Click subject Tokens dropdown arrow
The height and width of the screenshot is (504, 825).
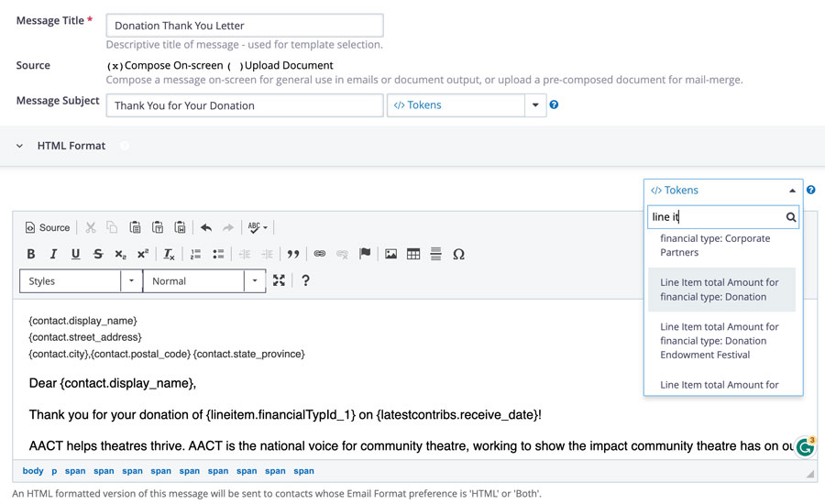[535, 105]
